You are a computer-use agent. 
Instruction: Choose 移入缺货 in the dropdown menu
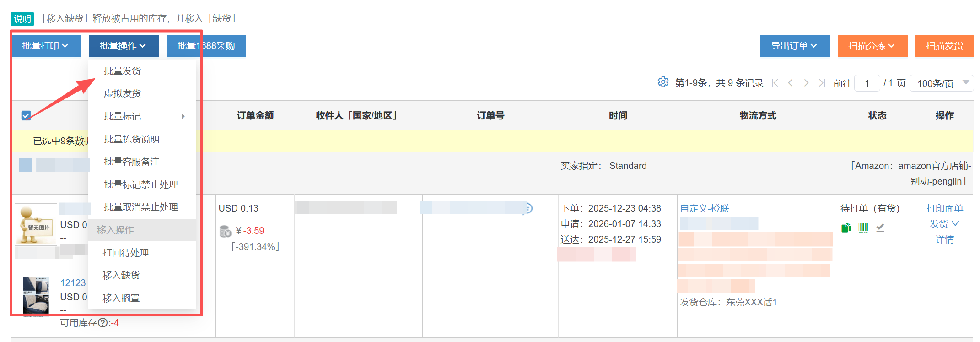[x=121, y=275]
